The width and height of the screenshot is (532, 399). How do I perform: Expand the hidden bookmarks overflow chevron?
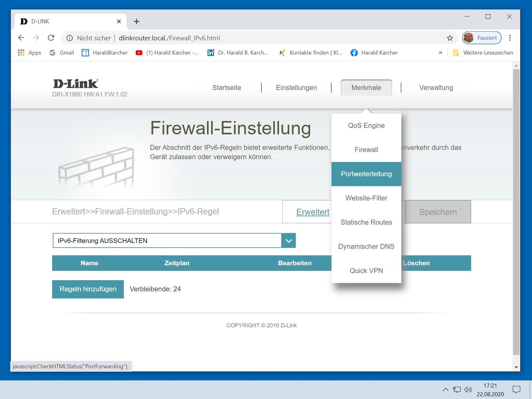[x=440, y=53]
